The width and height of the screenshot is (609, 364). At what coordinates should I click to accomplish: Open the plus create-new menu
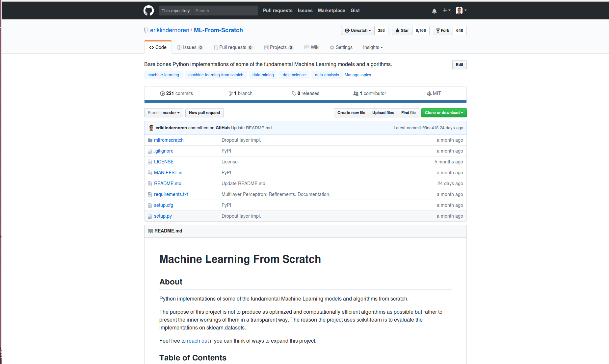pos(446,11)
